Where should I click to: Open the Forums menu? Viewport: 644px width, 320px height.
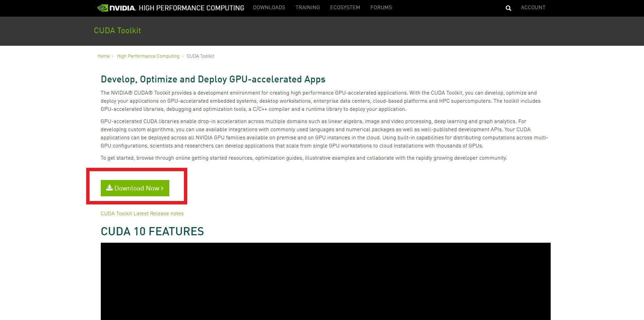point(381,7)
